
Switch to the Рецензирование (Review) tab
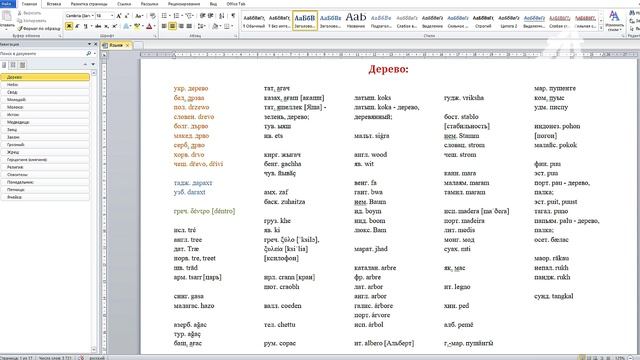point(184,4)
